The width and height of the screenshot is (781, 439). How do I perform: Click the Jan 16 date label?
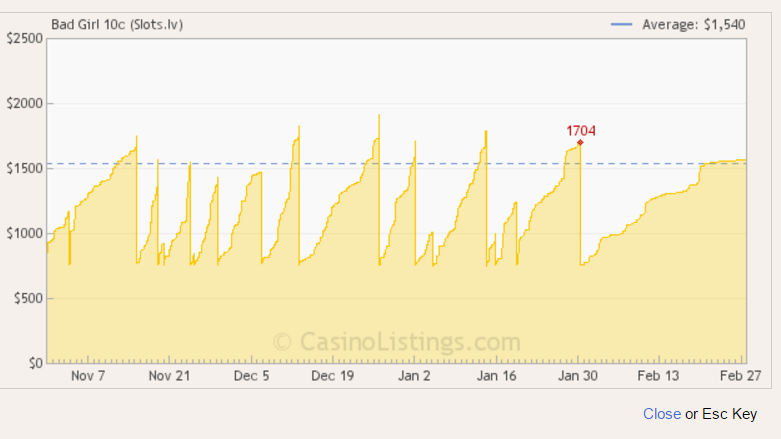[497, 376]
